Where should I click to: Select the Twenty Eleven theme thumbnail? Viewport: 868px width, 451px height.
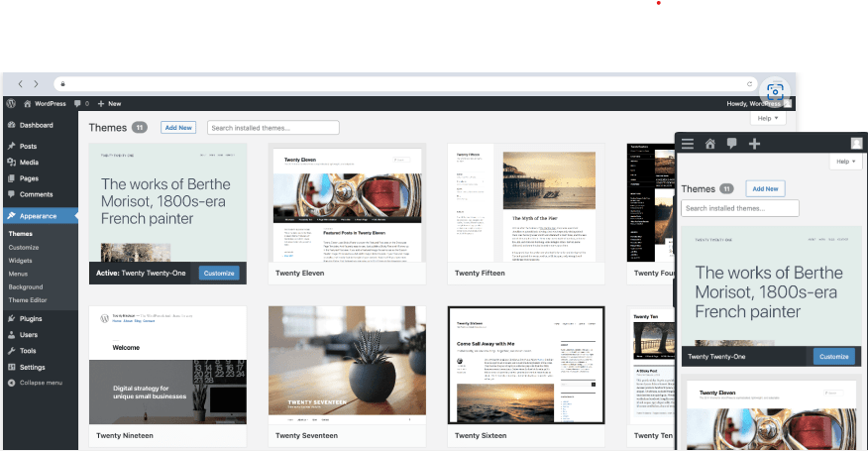point(347,203)
